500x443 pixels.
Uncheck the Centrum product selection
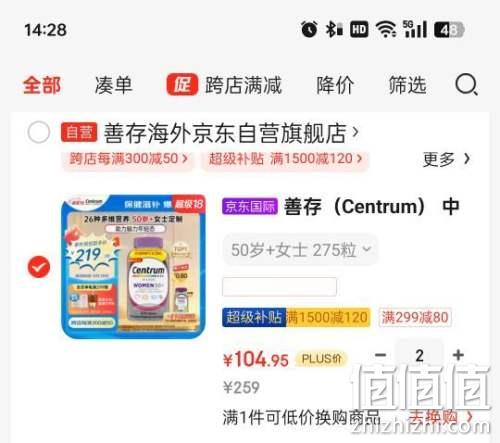point(39,267)
